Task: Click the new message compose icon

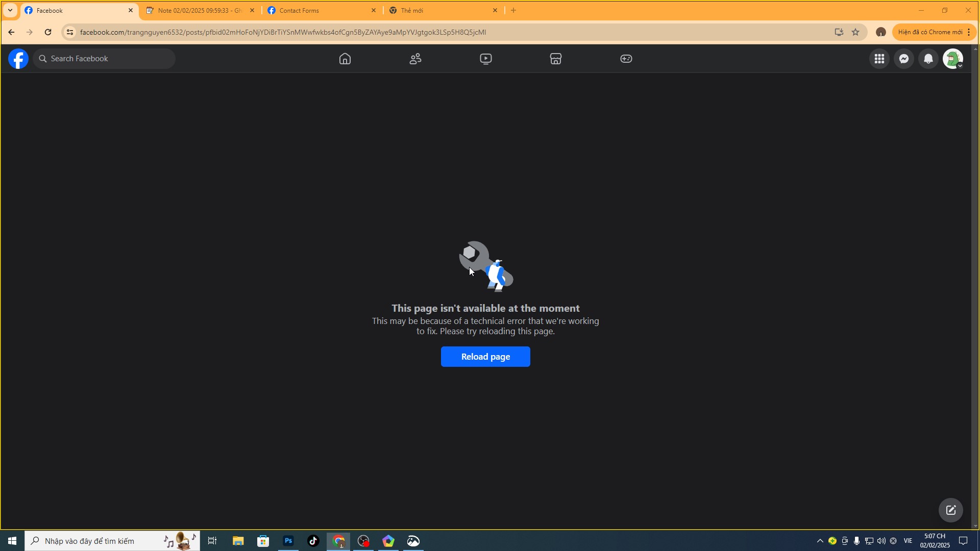Action: tap(951, 510)
